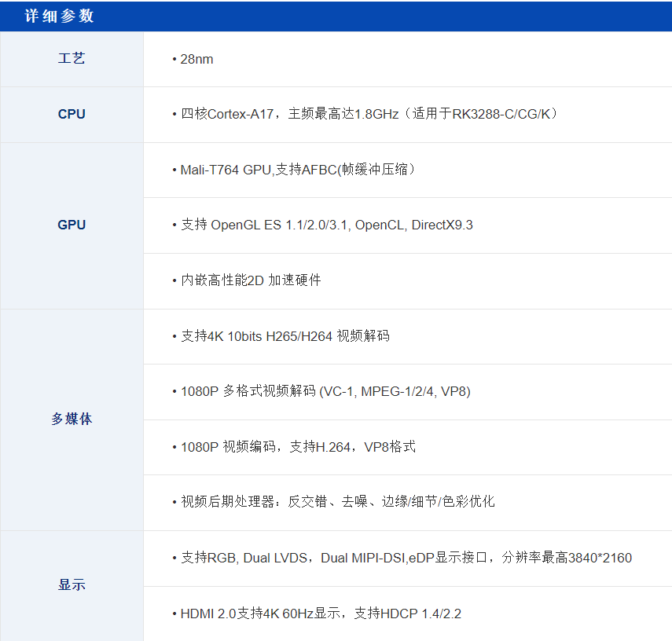Click the 28nm process value
The height and width of the screenshot is (641, 672).
[196, 59]
